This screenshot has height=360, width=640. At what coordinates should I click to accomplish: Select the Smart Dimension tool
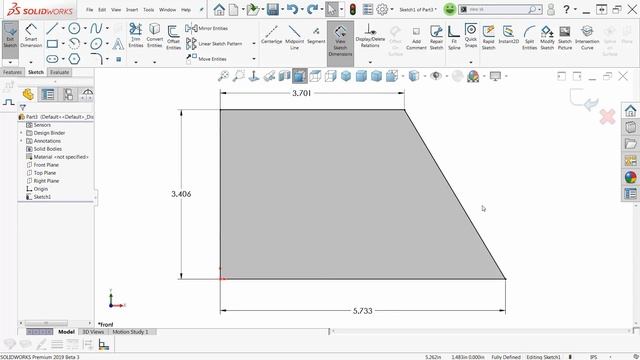point(31,36)
